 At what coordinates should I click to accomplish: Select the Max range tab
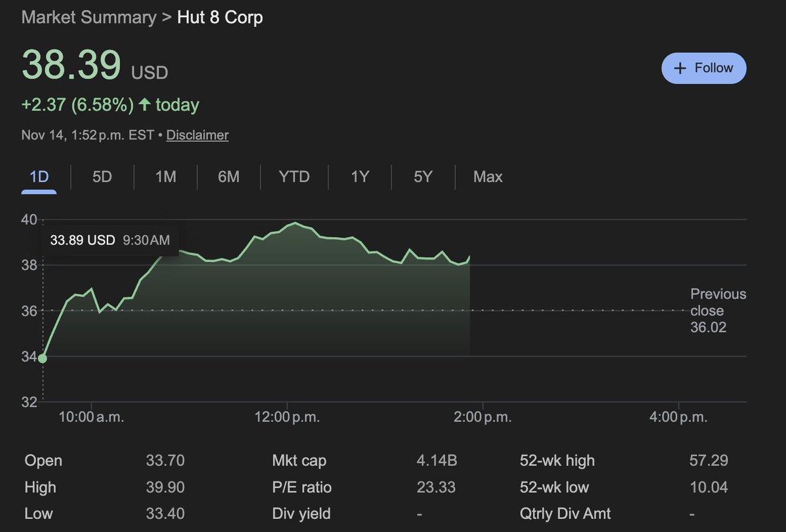(488, 177)
